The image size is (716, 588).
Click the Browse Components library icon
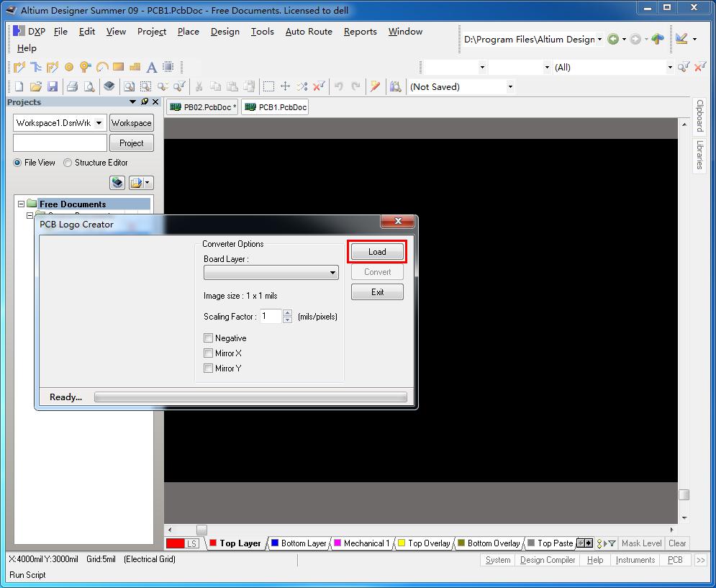tap(396, 86)
